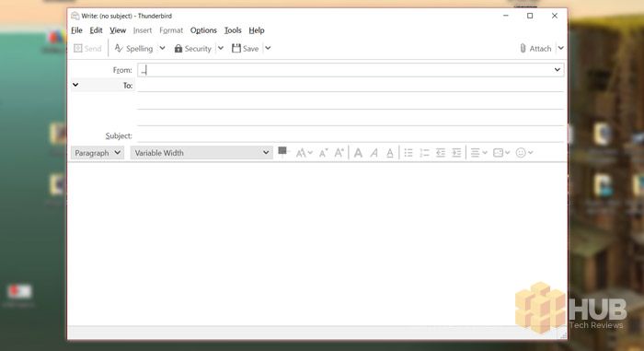644x351 pixels.
Task: Toggle italic text formatting
Action: point(374,153)
